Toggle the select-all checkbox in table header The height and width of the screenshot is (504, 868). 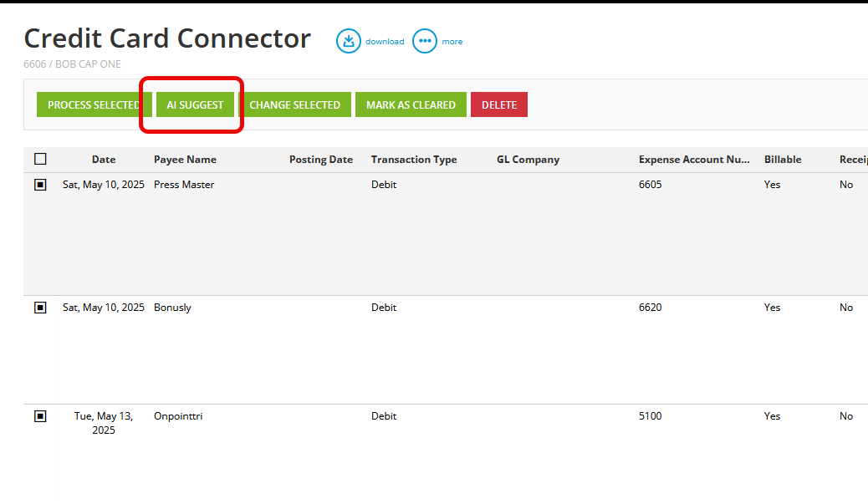tap(39, 158)
